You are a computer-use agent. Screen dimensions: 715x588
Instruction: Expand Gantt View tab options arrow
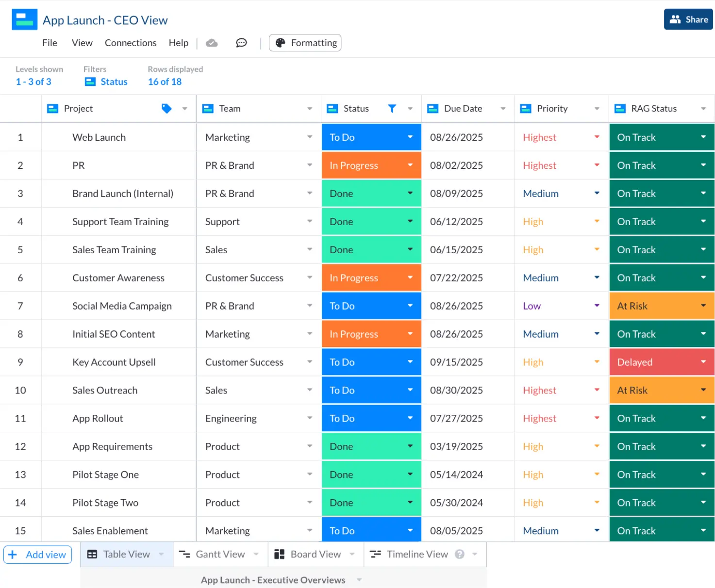click(256, 554)
